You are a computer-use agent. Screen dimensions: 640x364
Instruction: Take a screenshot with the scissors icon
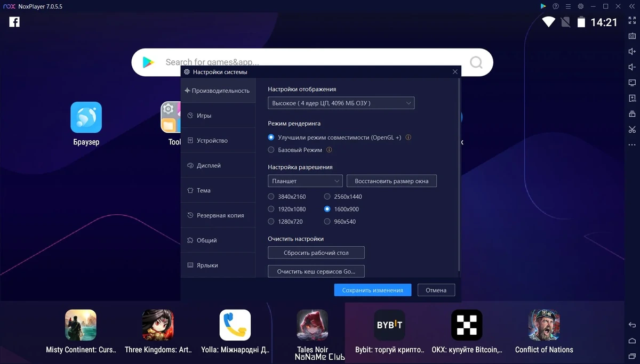tap(632, 130)
